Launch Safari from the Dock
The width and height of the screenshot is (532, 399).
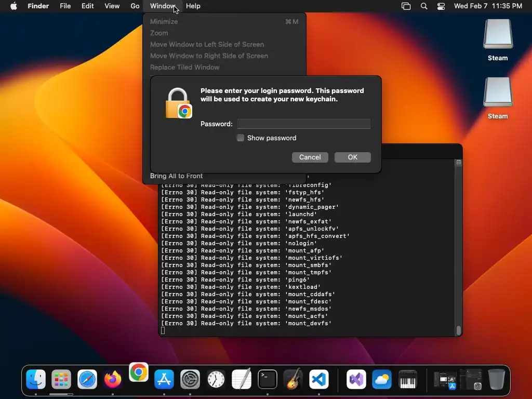[87, 379]
